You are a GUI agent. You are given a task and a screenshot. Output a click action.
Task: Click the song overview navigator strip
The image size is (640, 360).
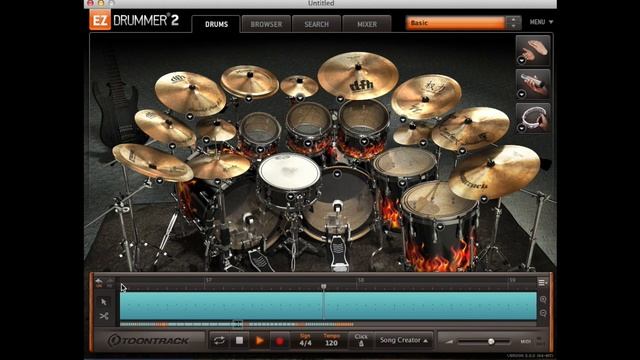328,324
